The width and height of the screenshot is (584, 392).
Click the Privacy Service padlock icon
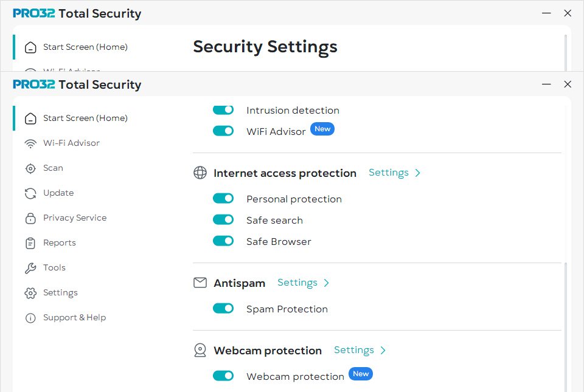tap(30, 218)
